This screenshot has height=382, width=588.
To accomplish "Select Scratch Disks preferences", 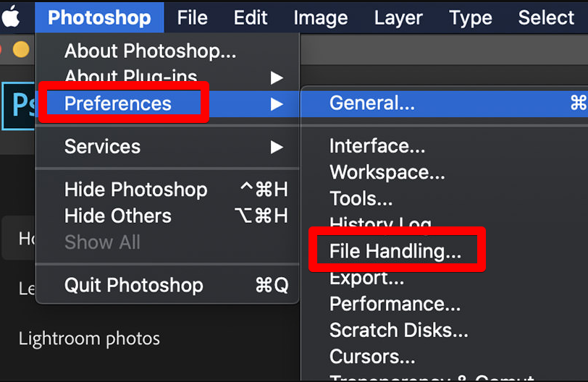I will (398, 330).
